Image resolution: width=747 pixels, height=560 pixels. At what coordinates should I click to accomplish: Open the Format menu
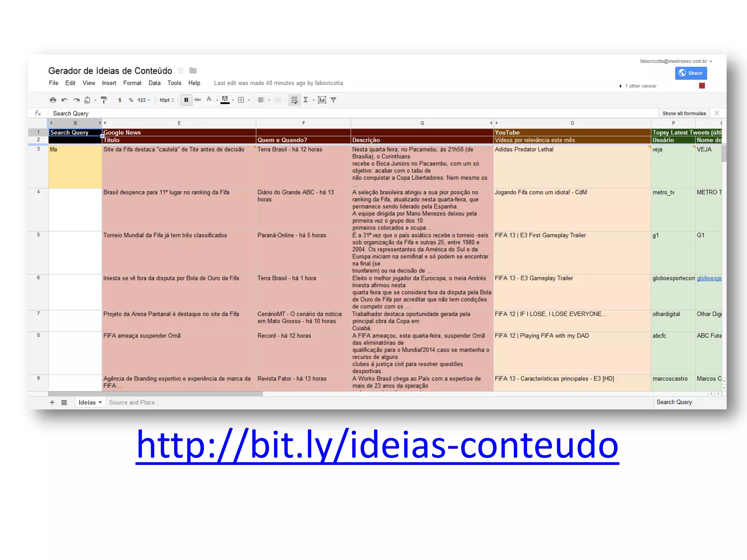[x=132, y=83]
